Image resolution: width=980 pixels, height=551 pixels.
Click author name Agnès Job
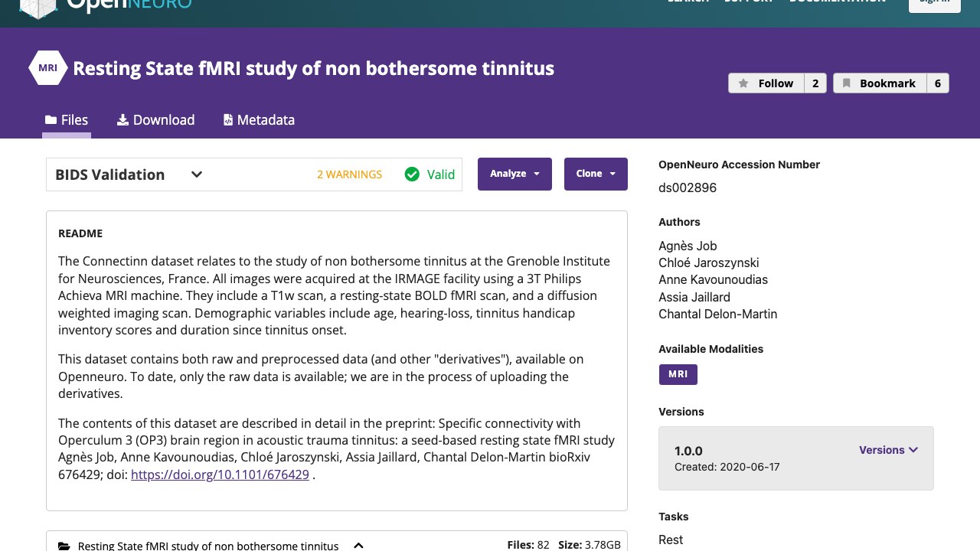pos(688,246)
